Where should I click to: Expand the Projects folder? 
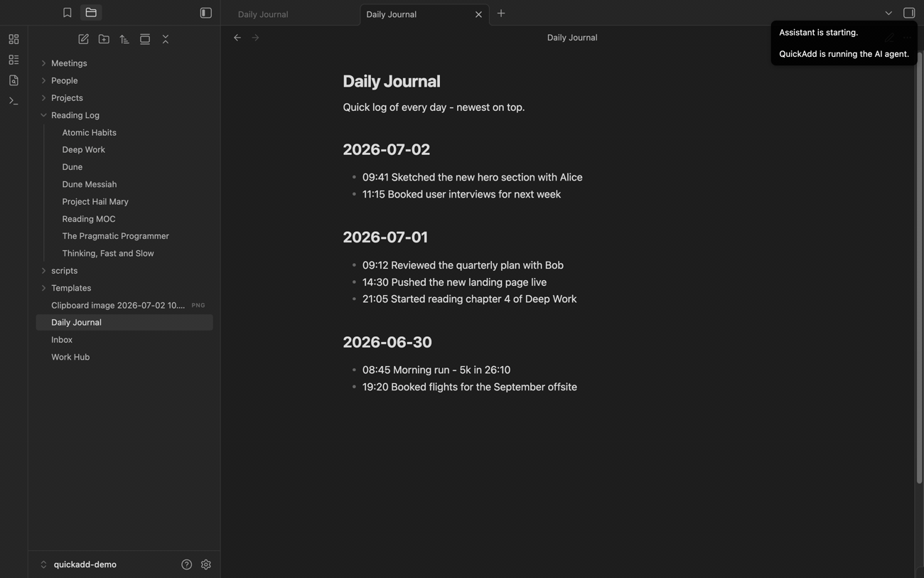(x=124, y=98)
